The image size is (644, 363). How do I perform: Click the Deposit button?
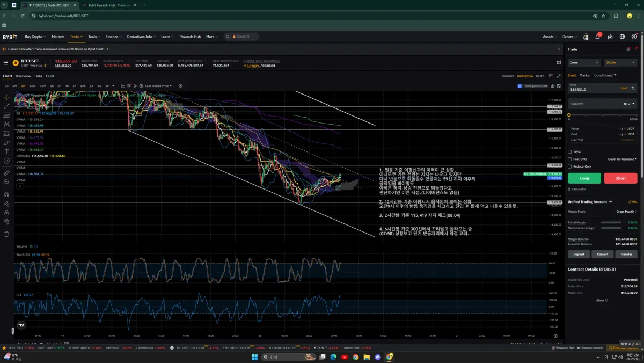579,254
